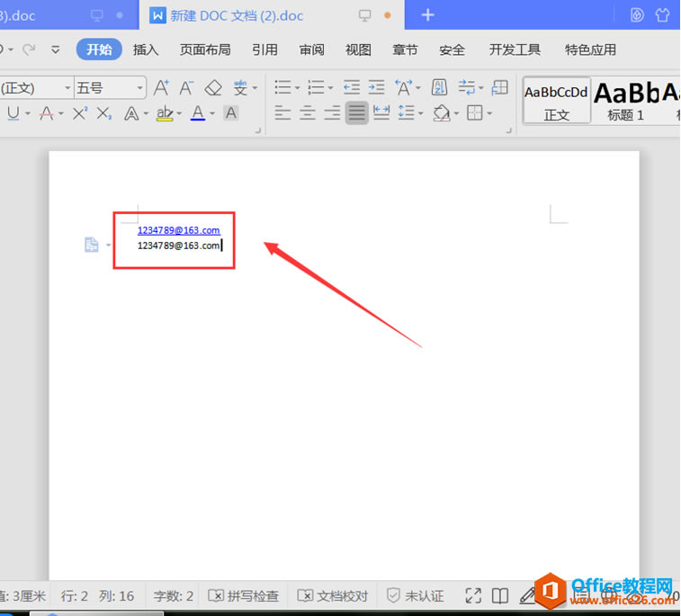
Task: Switch to the 插入 ribbon tab
Action: 146,49
